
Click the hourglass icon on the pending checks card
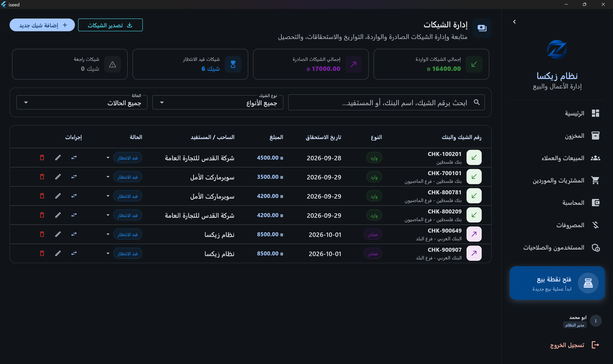[233, 64]
